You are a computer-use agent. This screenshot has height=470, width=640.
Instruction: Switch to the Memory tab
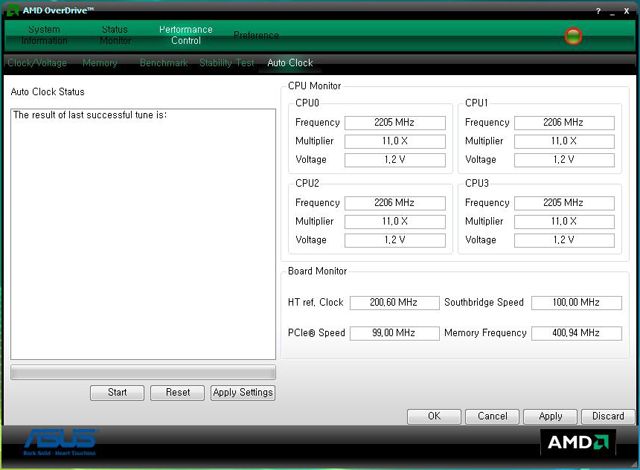click(x=100, y=63)
